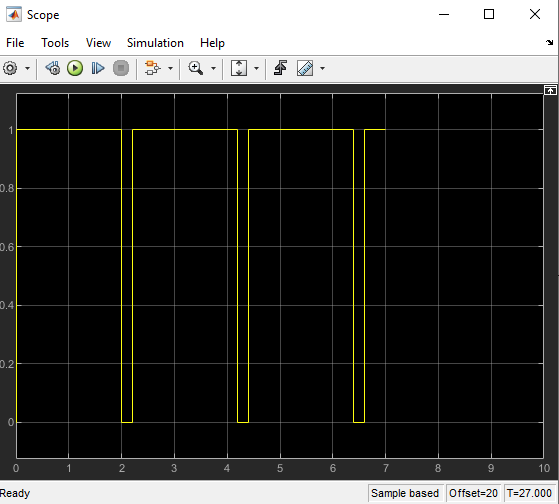The height and width of the screenshot is (504, 559).
Task: Click Scale axes limits icon
Action: tap(239, 68)
